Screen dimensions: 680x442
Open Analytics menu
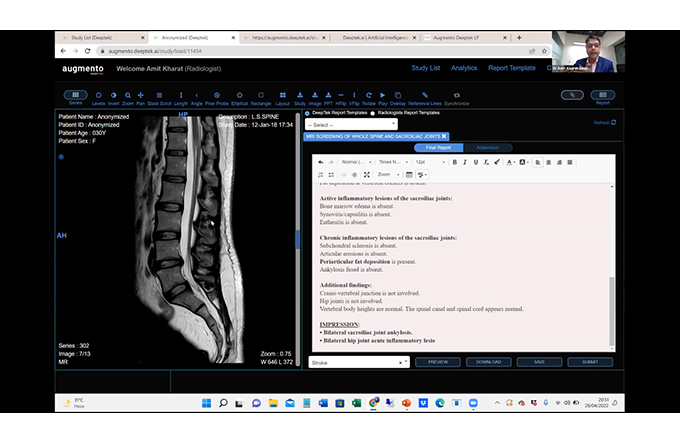pos(464,68)
